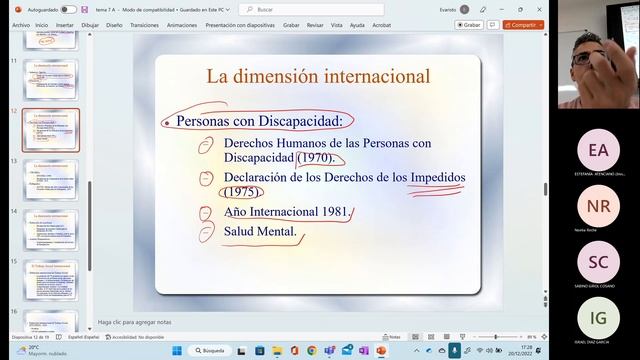The width and height of the screenshot is (640, 360).
Task: Click the slide panel scroll-up arrow
Action: (90, 35)
